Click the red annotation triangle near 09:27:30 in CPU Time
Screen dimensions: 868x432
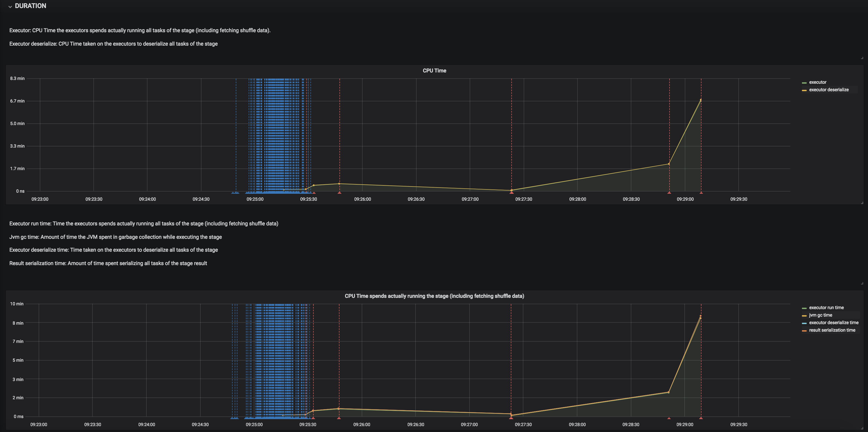point(511,193)
